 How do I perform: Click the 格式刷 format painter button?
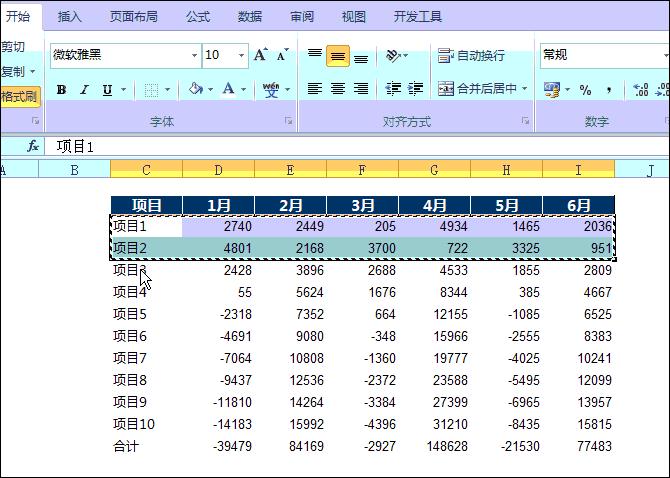coord(20,97)
